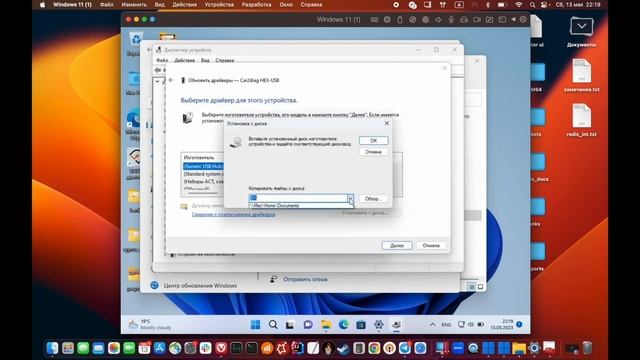Open Settings gear on Windows taskbar
This screenshot has width=640, height=360.
click(x=379, y=325)
